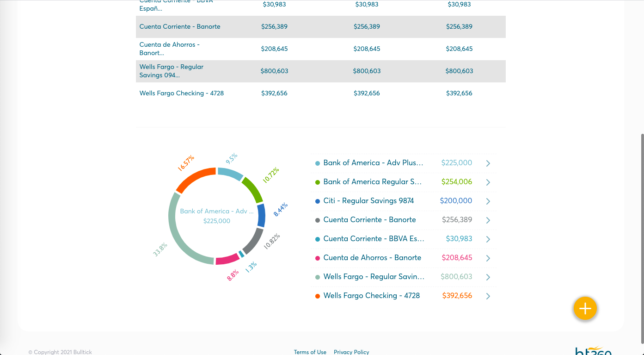Image resolution: width=644 pixels, height=355 pixels.
Task: Expand the Bank of America Adv Plus row chevron
Action: (x=488, y=163)
